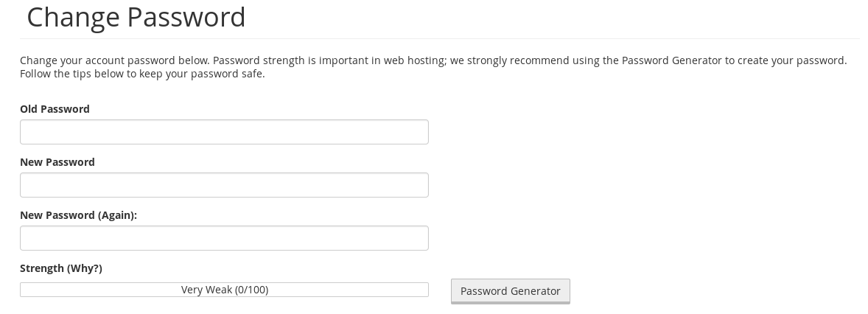This screenshot has width=868, height=314.
Task: Select the New Password (Again) input box
Action: coord(224,238)
